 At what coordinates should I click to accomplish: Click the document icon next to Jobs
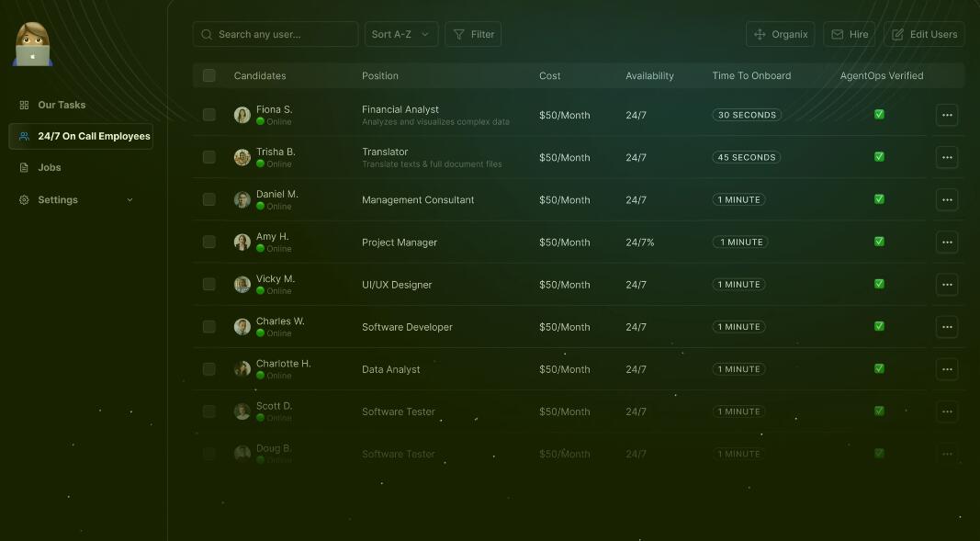(x=23, y=167)
